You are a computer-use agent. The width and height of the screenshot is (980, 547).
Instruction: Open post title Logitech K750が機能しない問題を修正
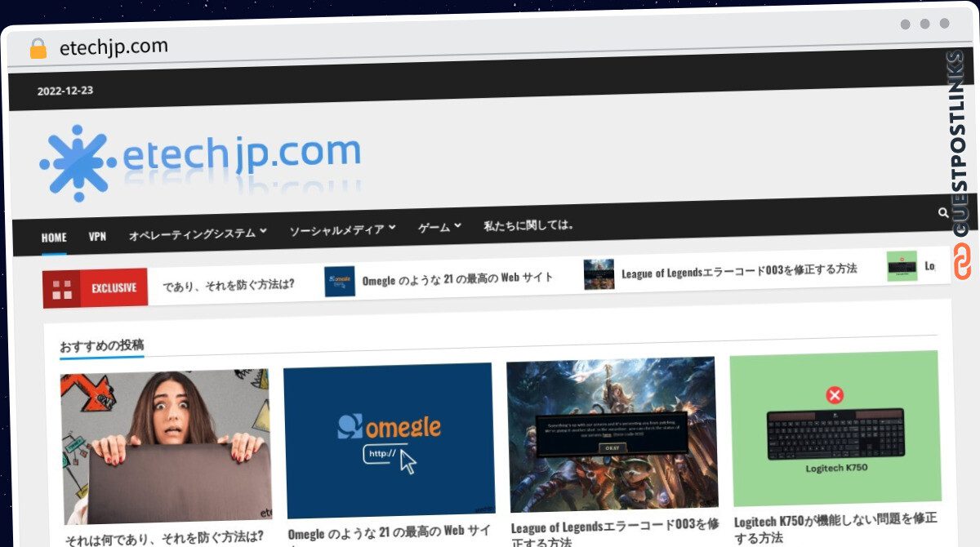[835, 519]
